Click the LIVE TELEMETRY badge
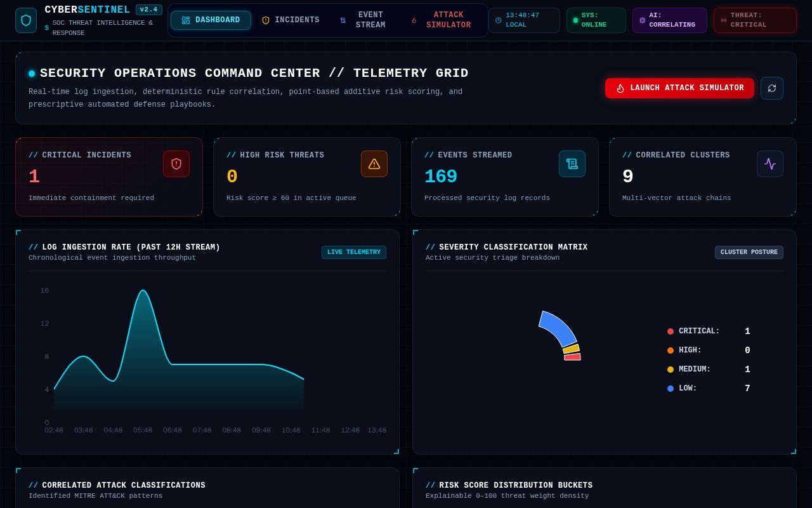The height and width of the screenshot is (508, 812). coord(354,252)
